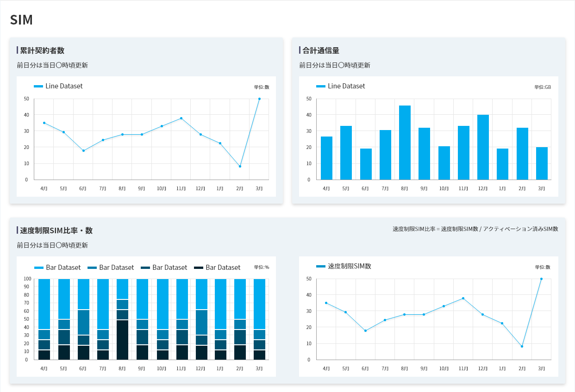Click the 4月 bar in 合計通信量 chart

[326, 158]
